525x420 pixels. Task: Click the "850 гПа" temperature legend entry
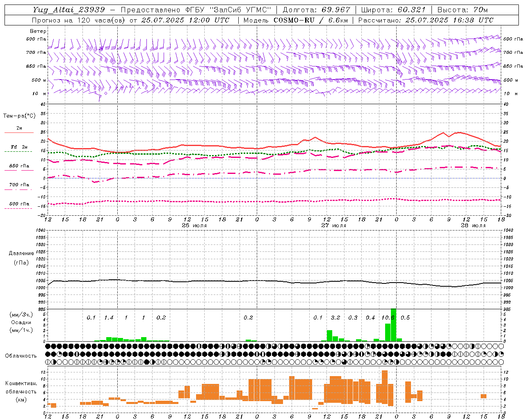pyautogui.click(x=19, y=166)
